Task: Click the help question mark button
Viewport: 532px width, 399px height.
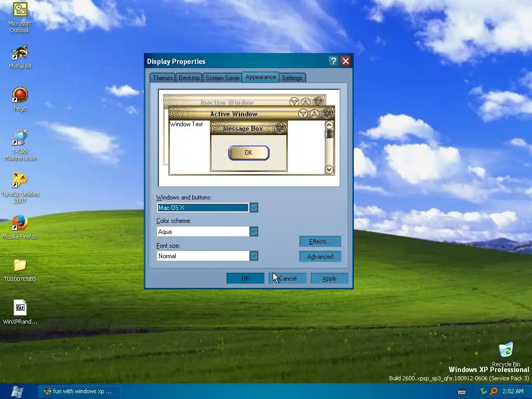Action: [x=334, y=61]
